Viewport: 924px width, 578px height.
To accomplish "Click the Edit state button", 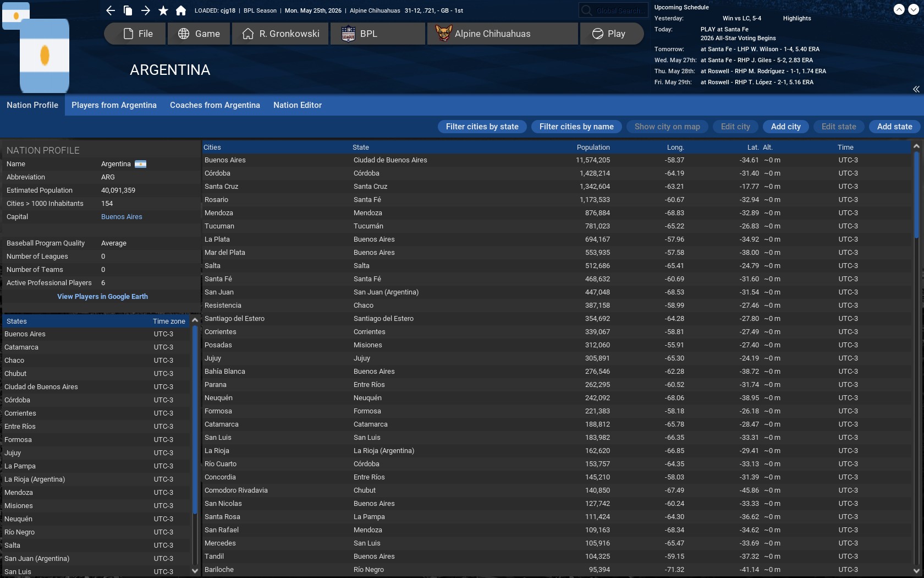I will [839, 127].
